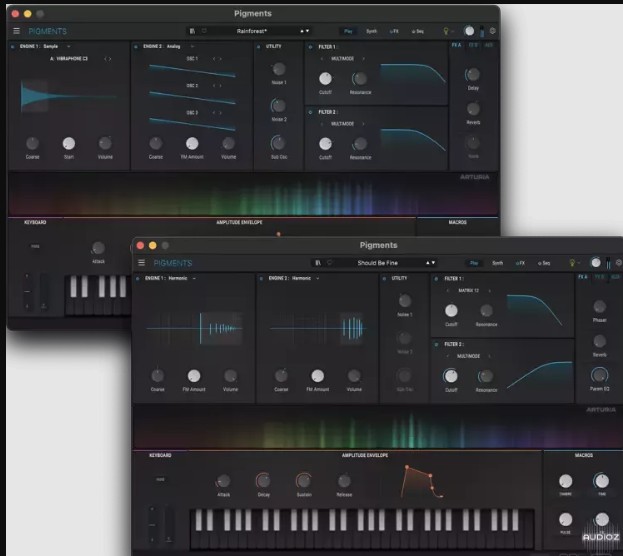Image resolution: width=623 pixels, height=556 pixels.
Task: Select next Filter 1 Multimode type in Rainforest window
Action: (x=363, y=58)
